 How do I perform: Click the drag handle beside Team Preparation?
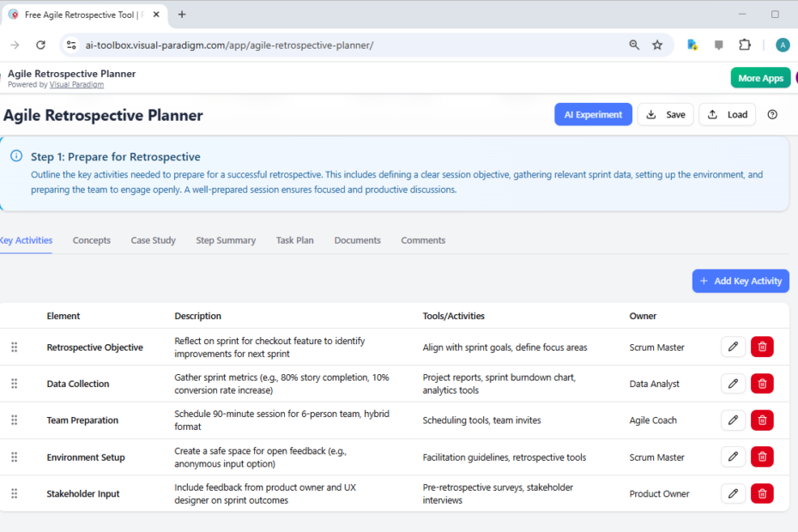tap(14, 420)
